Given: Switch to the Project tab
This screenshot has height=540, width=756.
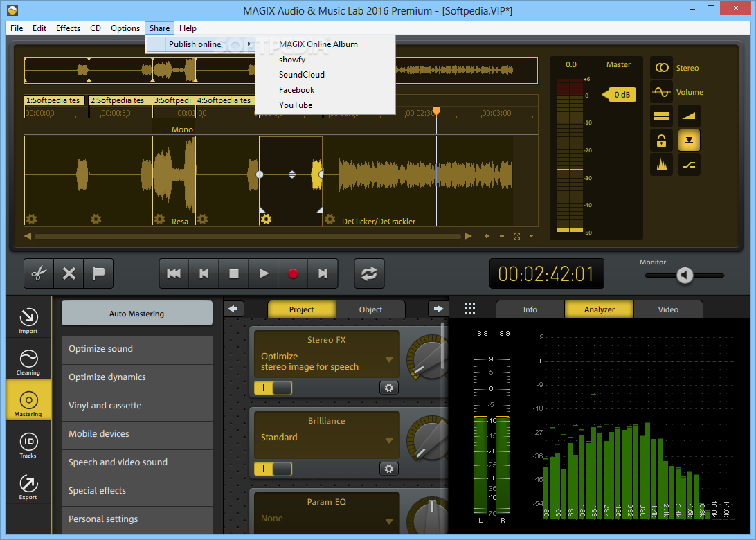Looking at the screenshot, I should 301,309.
